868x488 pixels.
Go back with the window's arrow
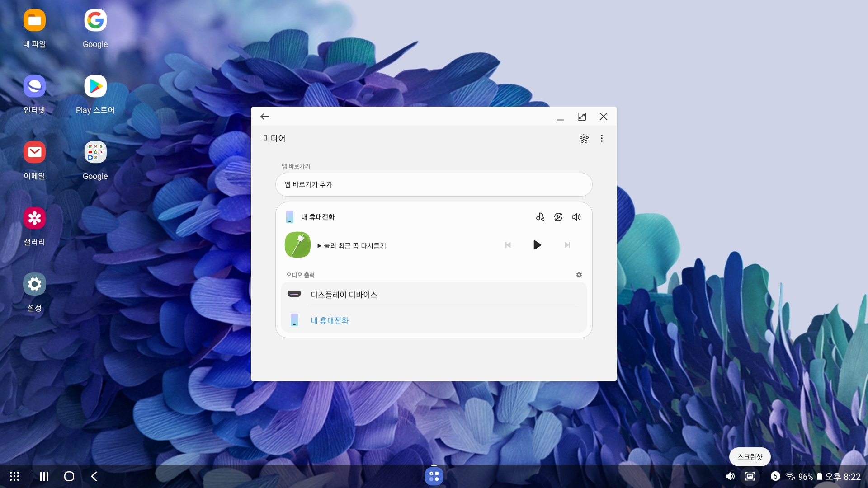(264, 117)
